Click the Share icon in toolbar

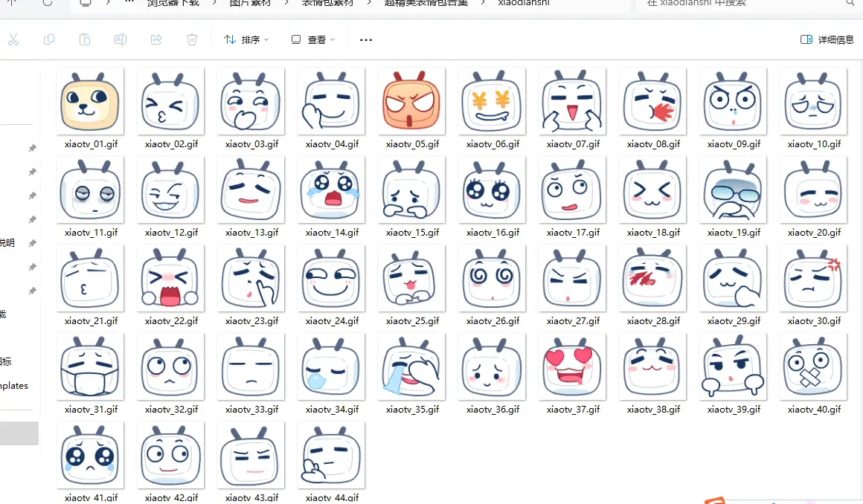click(156, 39)
